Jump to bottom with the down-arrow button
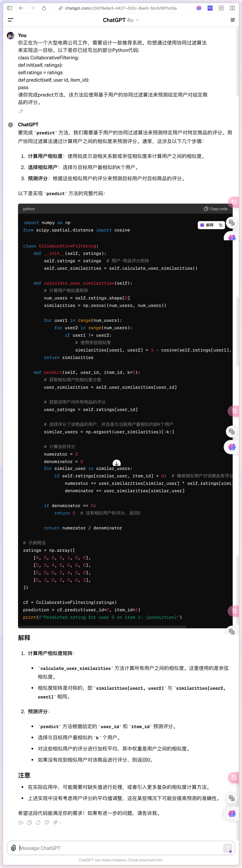Image resolution: width=242 pixels, height=868 pixels. tap(117, 463)
